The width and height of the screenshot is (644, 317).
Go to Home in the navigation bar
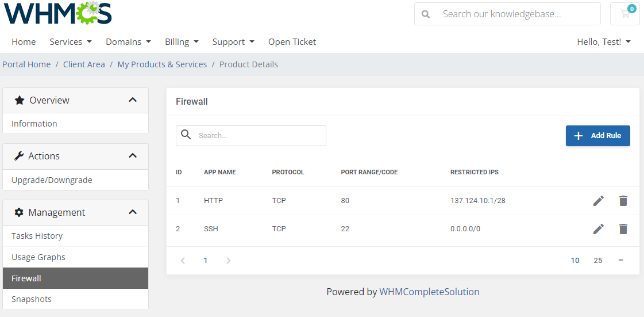coord(24,41)
